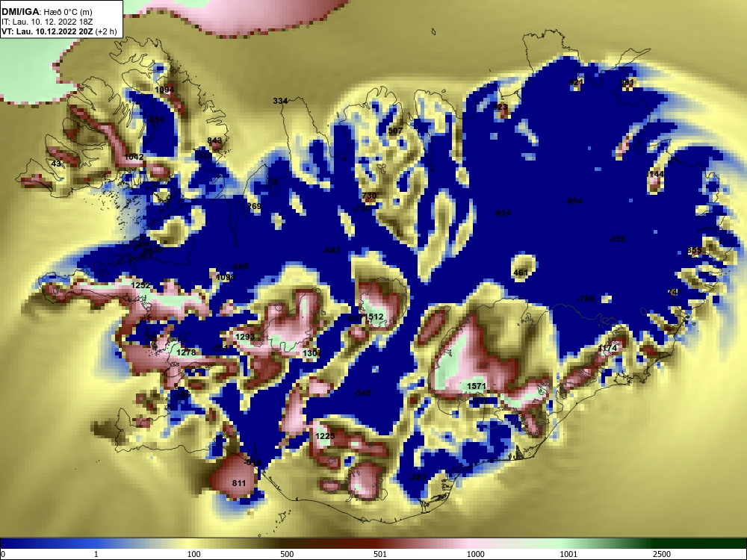747x560 pixels.
Task: Click the 'DMI/IGA: Hæð 0°C (m)' title text
Action: [46, 13]
